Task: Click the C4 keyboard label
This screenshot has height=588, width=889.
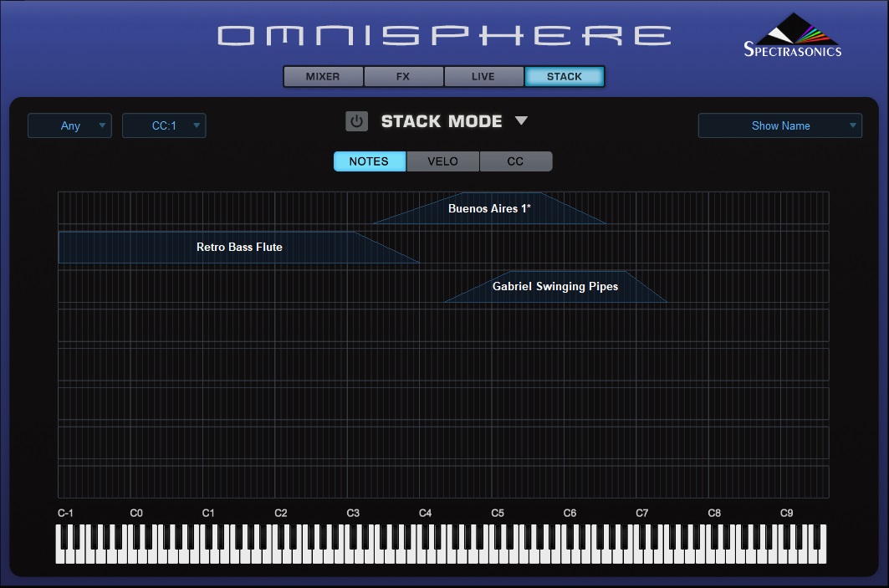Action: click(425, 514)
